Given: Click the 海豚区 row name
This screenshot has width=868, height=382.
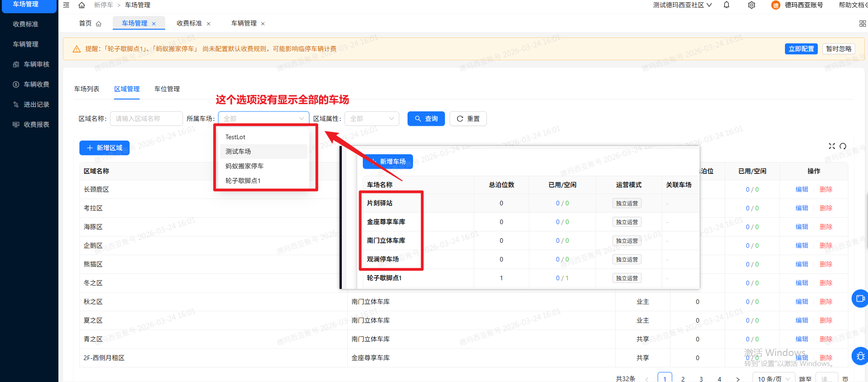Looking at the screenshot, I should (x=93, y=227).
